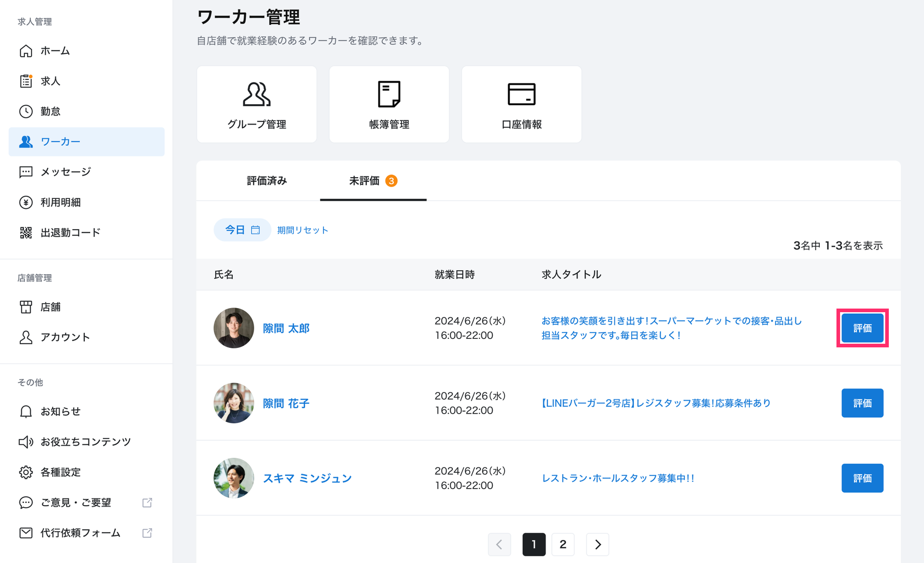Image resolution: width=924 pixels, height=563 pixels.
Task: Switch to 評価済み tab
Action: [x=267, y=181]
